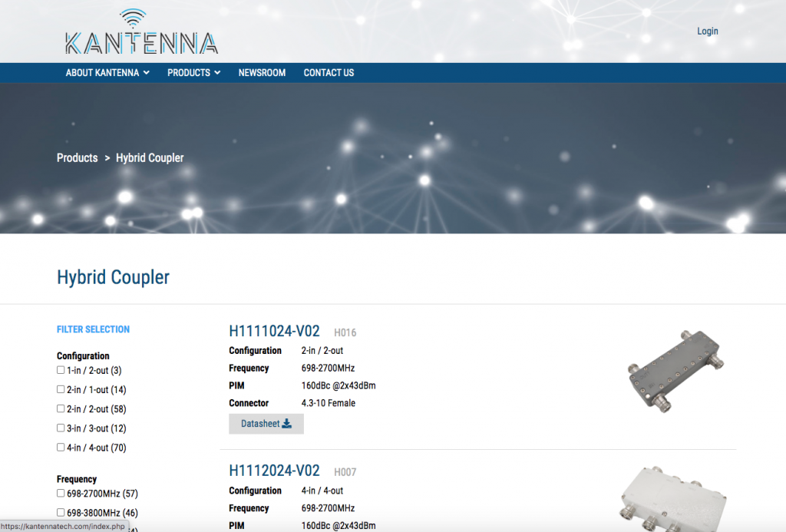The width and height of the screenshot is (786, 532).
Task: Toggle the 4-in / 4-out checkbox
Action: coord(61,447)
